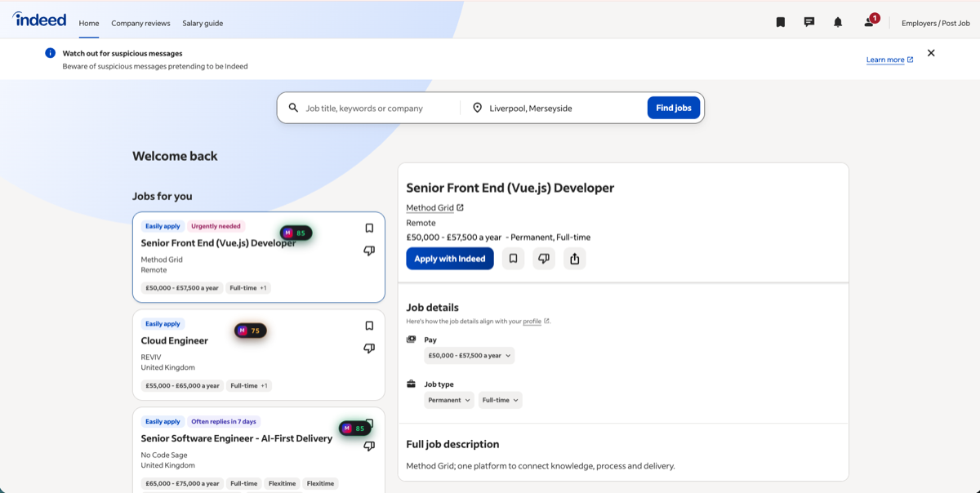
Task: Click the Full job description heading
Action: pyautogui.click(x=452, y=444)
